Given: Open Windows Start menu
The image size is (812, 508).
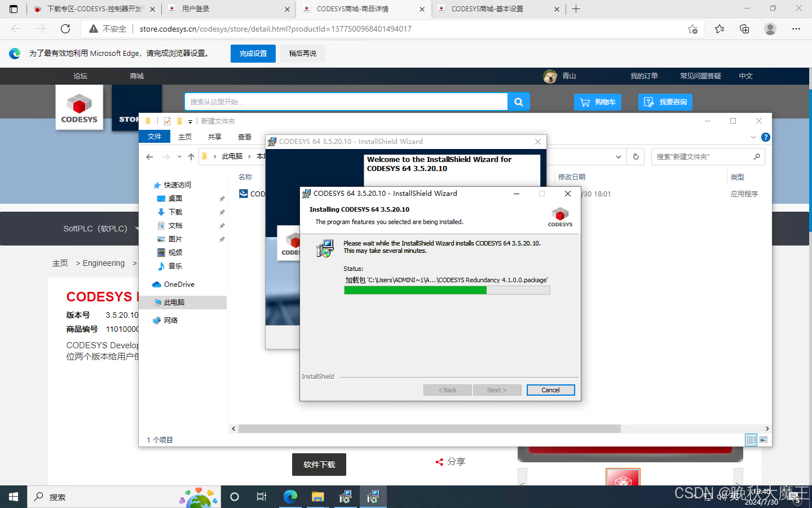Looking at the screenshot, I should pos(14,497).
